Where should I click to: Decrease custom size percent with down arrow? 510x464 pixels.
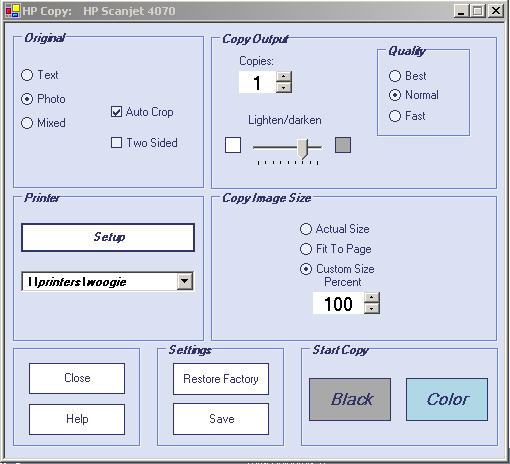(372, 308)
